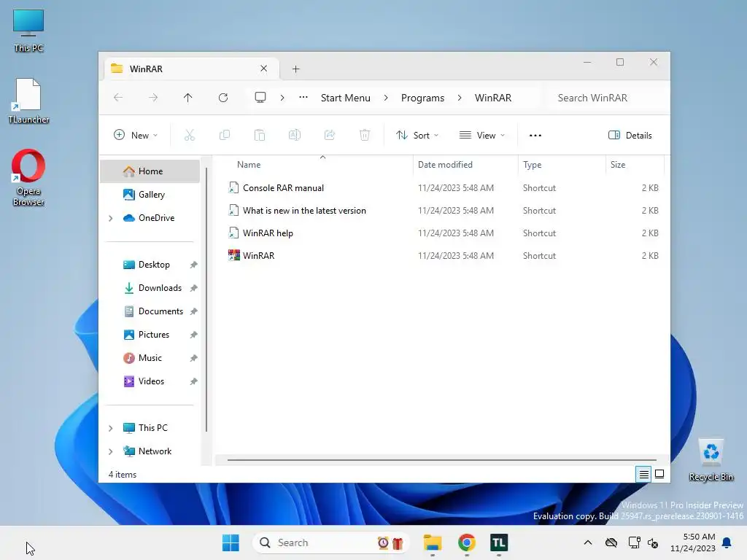Switch to the large thumbnails view in the status bar
The height and width of the screenshot is (560, 747).
[x=659, y=474]
